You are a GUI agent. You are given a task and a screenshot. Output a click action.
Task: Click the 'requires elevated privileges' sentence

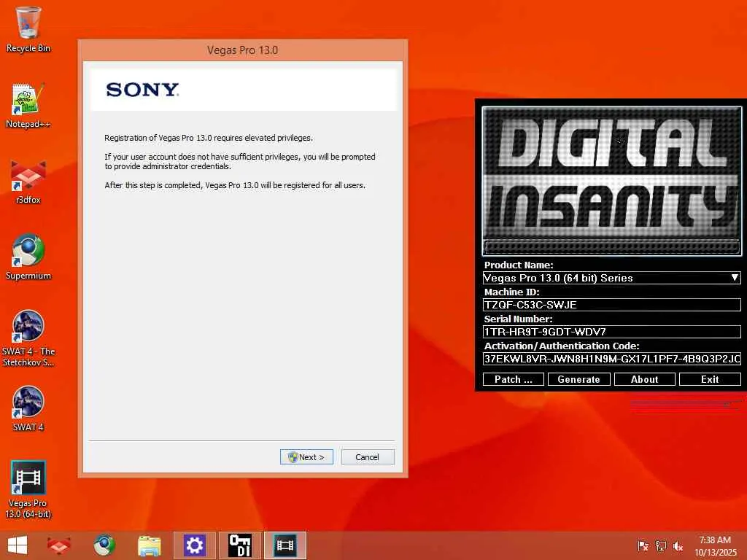209,138
